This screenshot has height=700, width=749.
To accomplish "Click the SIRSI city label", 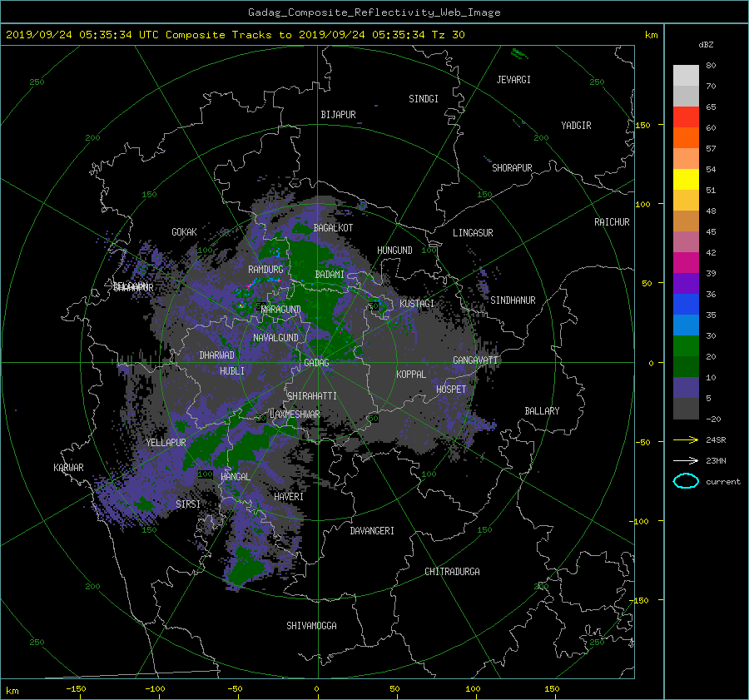I will (x=188, y=504).
